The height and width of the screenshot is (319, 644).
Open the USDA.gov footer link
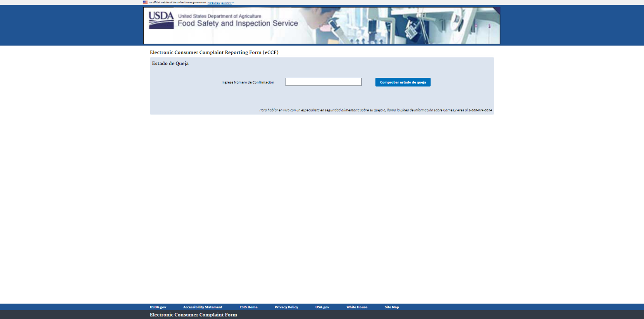158,307
